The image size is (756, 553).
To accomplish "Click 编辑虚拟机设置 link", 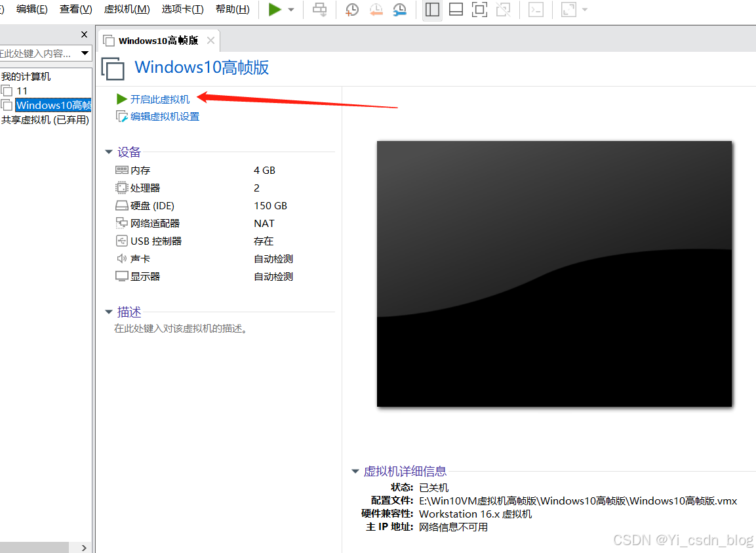I will click(165, 116).
